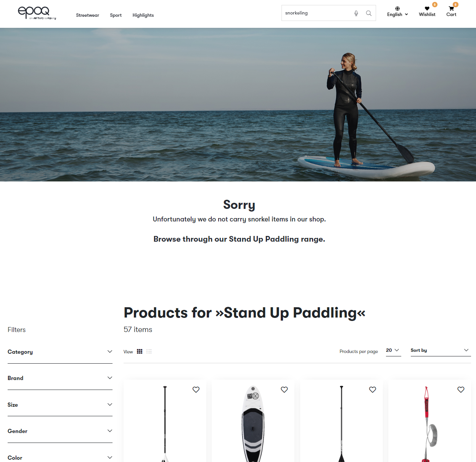The image size is (476, 462).
Task: Expand the Brand filter
Action: [60, 378]
